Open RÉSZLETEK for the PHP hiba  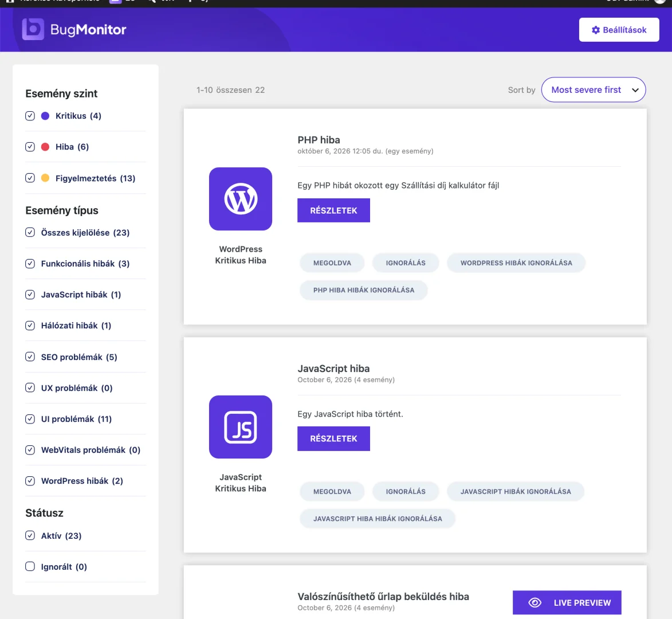click(x=333, y=210)
